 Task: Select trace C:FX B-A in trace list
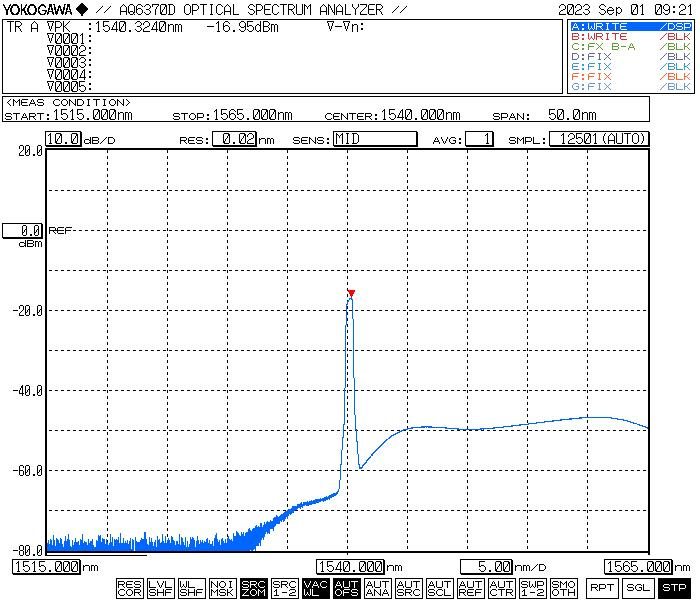tap(630, 46)
